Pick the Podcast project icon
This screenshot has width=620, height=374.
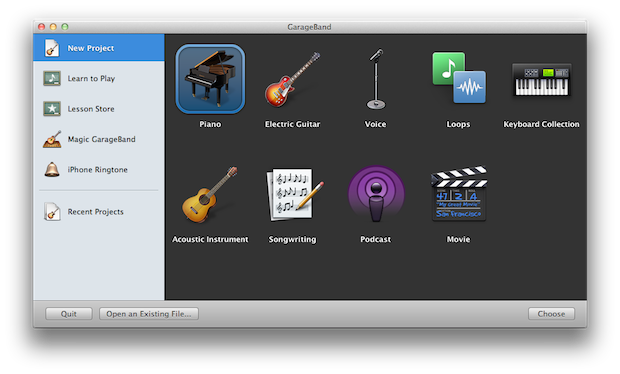(376, 194)
